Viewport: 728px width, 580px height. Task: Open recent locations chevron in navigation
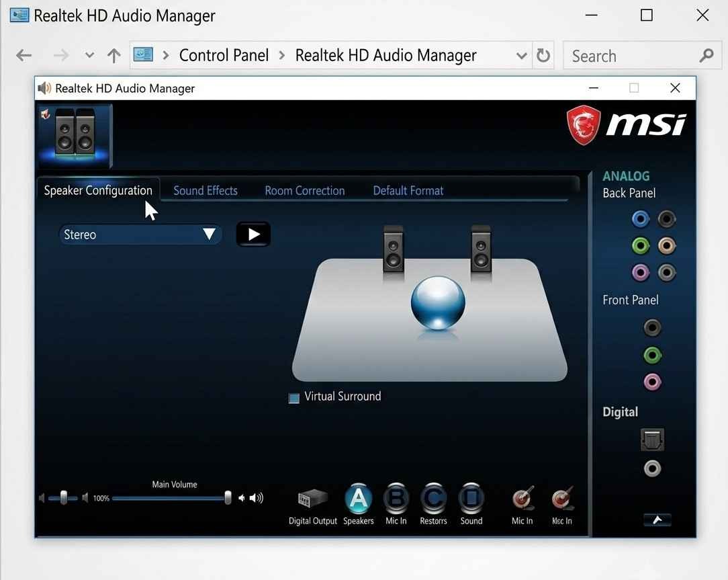(89, 55)
